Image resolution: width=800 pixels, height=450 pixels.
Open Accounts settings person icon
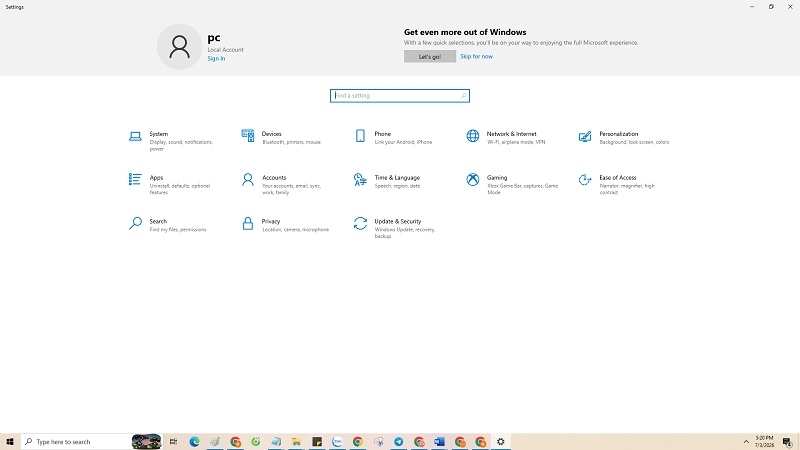click(x=247, y=179)
